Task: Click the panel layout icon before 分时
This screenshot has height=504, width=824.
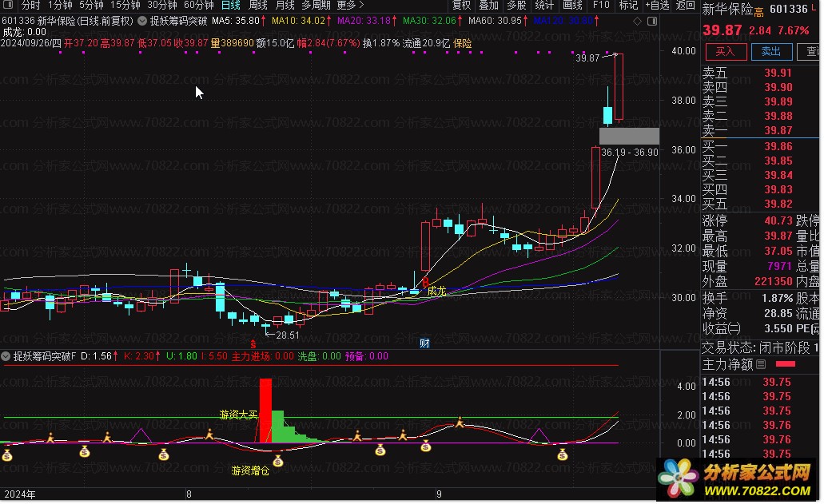Action: [7, 5]
